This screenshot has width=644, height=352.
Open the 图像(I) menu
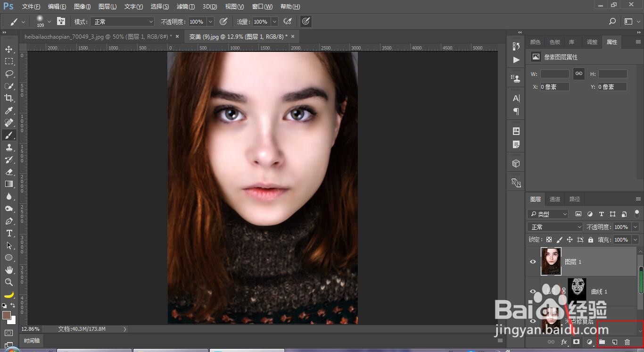coord(82,7)
